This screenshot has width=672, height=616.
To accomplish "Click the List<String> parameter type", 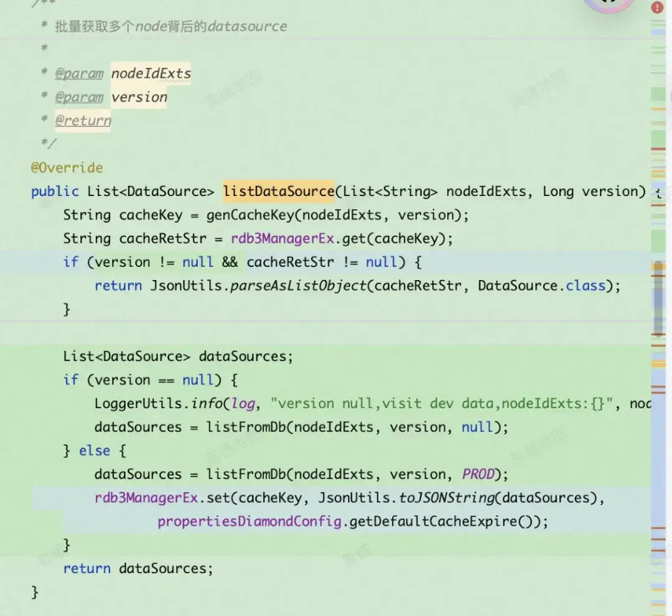I will point(390,191).
